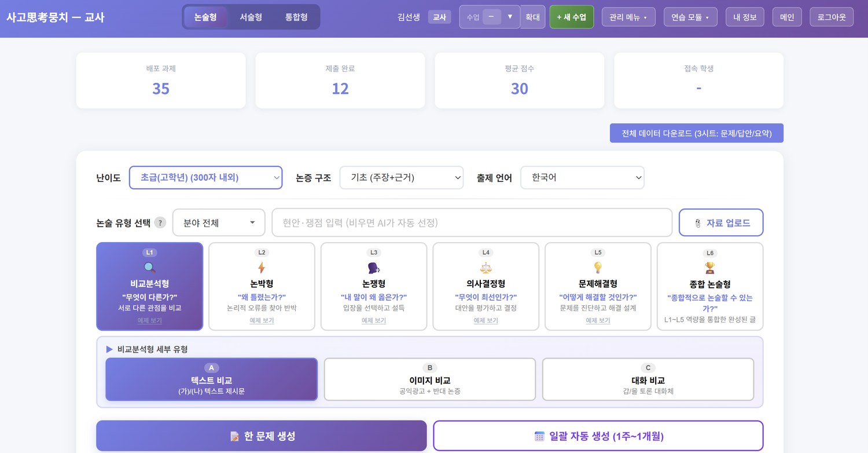The width and height of the screenshot is (868, 453).
Task: Click the 현안·쟁점 입력 text field
Action: (472, 222)
